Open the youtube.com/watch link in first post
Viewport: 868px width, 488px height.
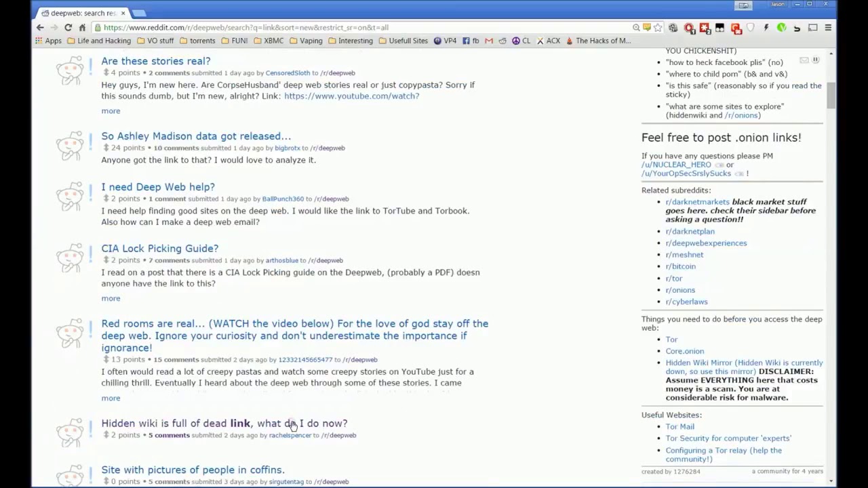[351, 96]
